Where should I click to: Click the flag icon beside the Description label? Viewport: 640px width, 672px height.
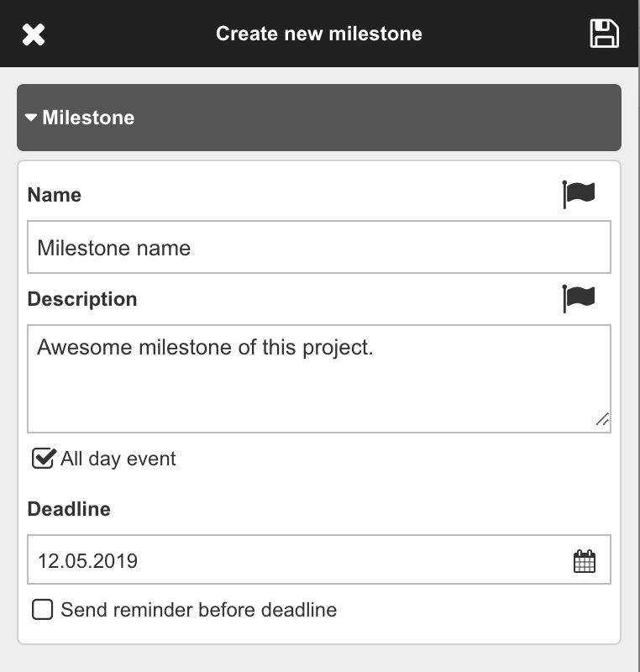pos(579,298)
